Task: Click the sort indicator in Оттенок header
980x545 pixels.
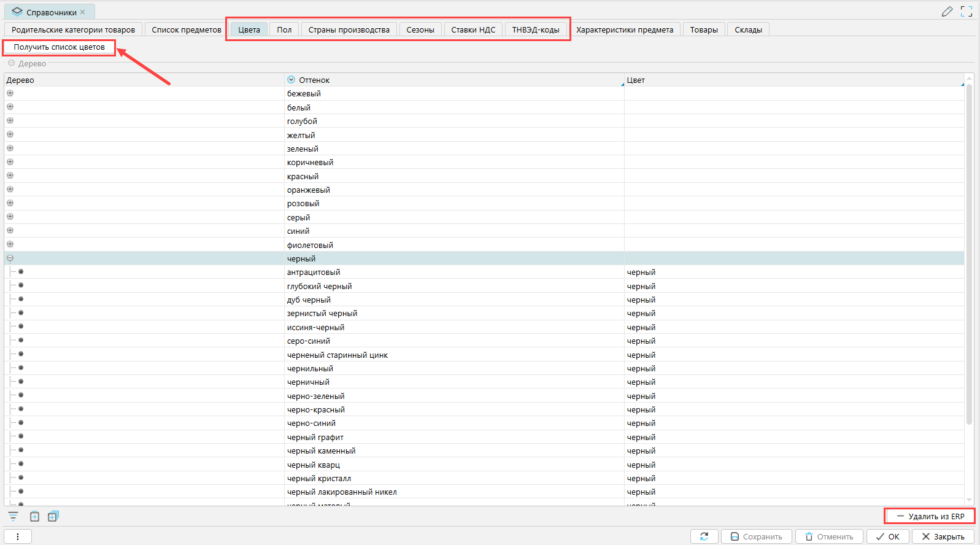Action: (x=291, y=80)
